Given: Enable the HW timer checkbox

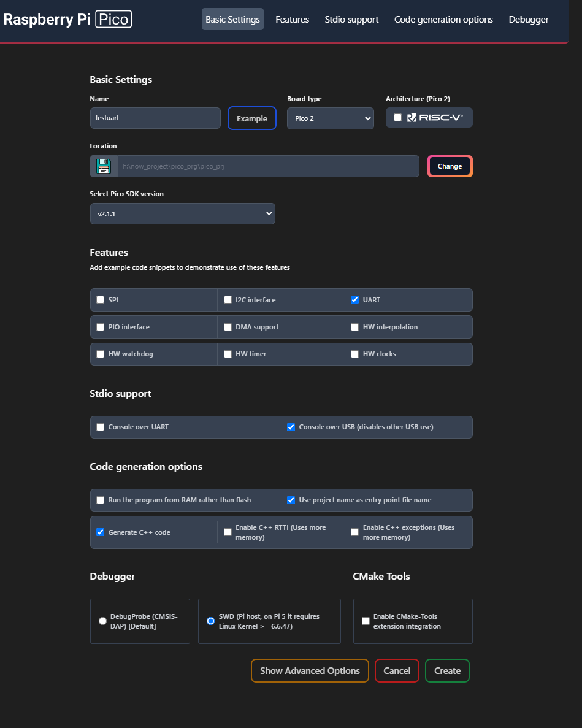Looking at the screenshot, I should coord(228,354).
